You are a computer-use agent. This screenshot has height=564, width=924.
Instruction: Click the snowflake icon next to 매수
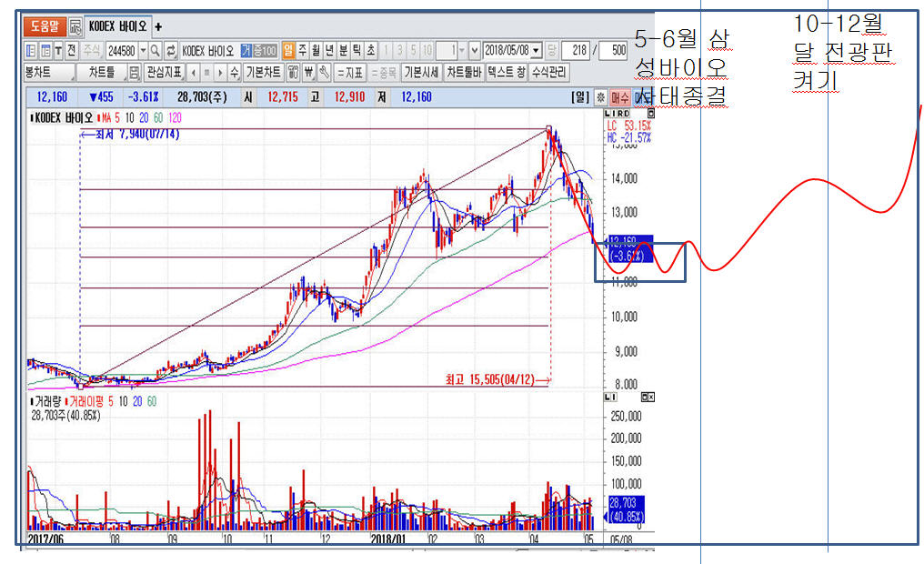[x=600, y=96]
